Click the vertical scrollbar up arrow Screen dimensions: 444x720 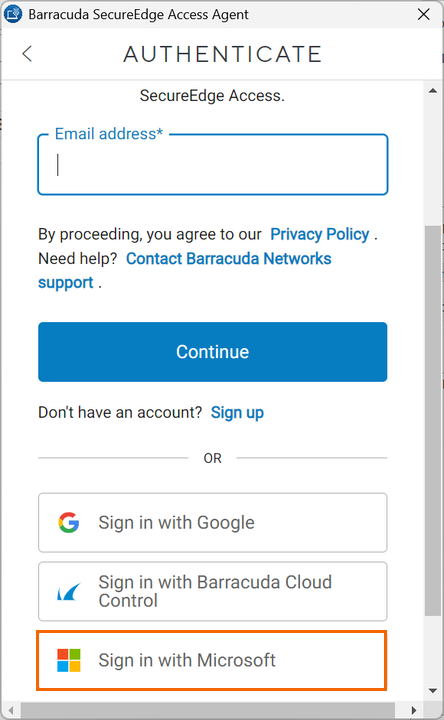pos(433,90)
